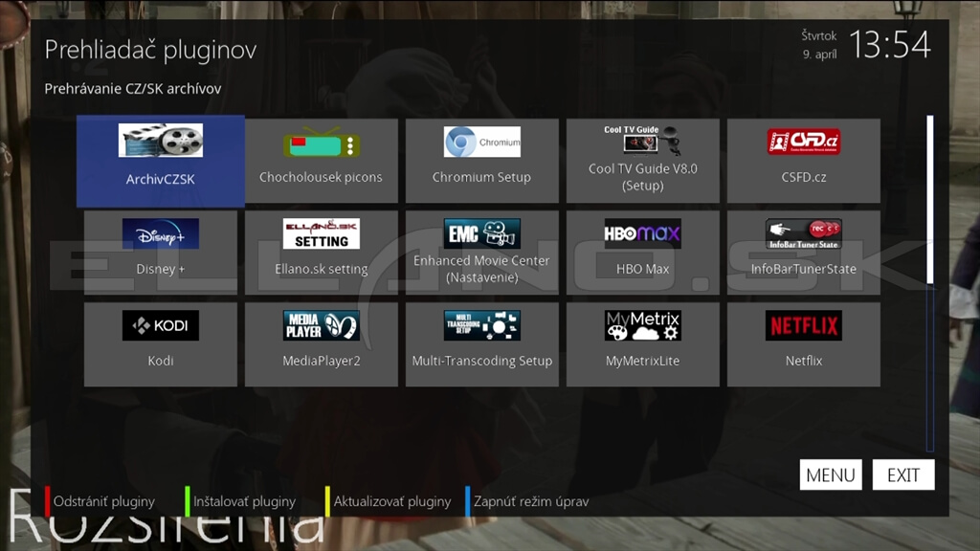This screenshot has width=980, height=551.
Task: Open Cool TV Guide V8.0 setup
Action: (642, 161)
